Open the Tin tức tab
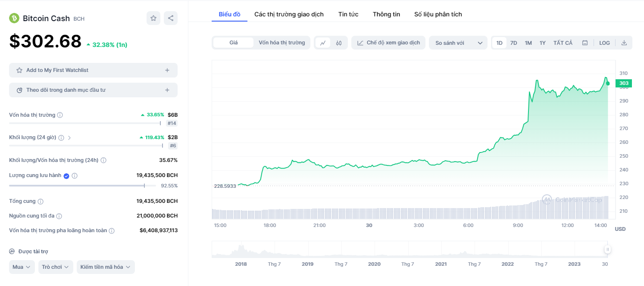Viewport: 644px width, 286px height. pyautogui.click(x=348, y=14)
